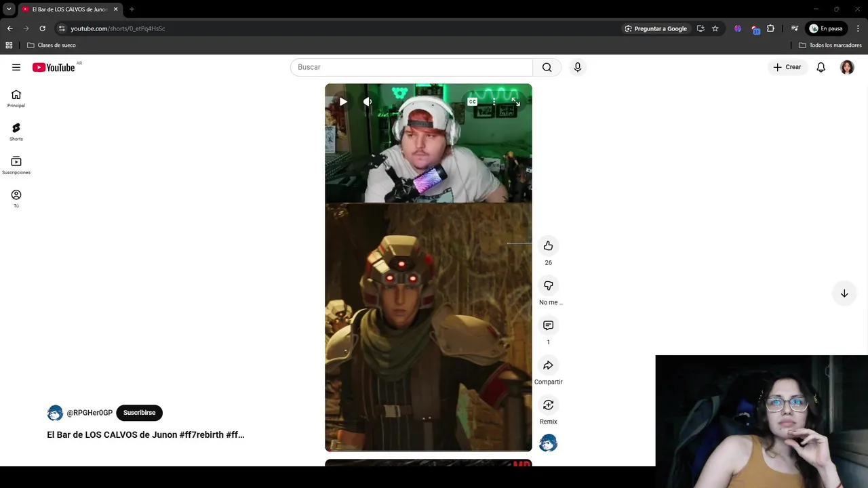Expand the short to fullscreen
Viewport: 868px width, 488px height.
[515, 102]
